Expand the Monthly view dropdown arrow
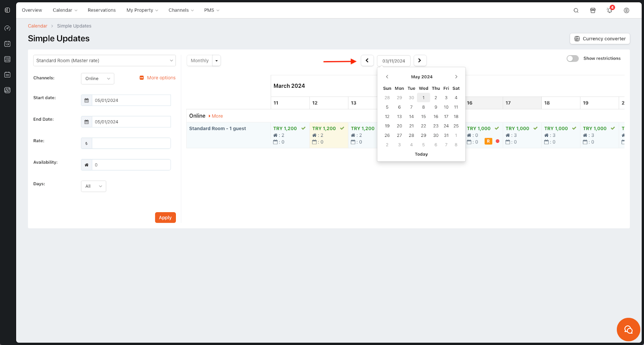The height and width of the screenshot is (345, 644). click(217, 61)
